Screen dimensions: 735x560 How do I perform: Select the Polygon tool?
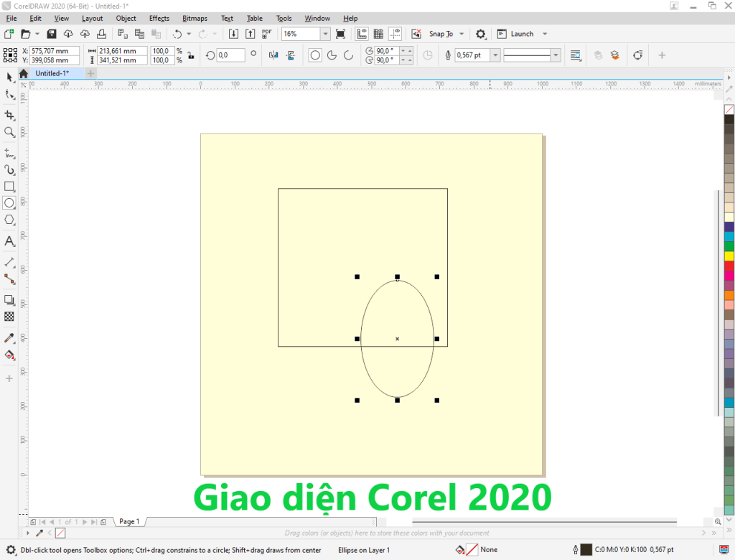9,220
